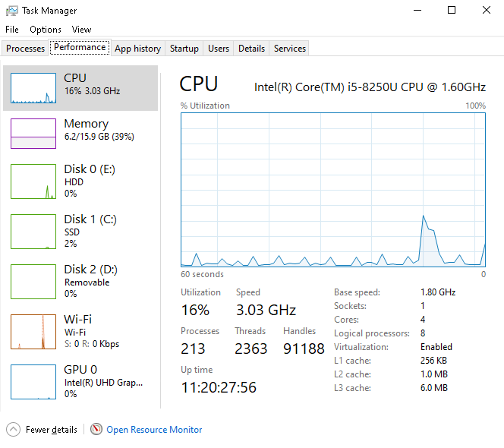Open the View menu

tap(82, 30)
